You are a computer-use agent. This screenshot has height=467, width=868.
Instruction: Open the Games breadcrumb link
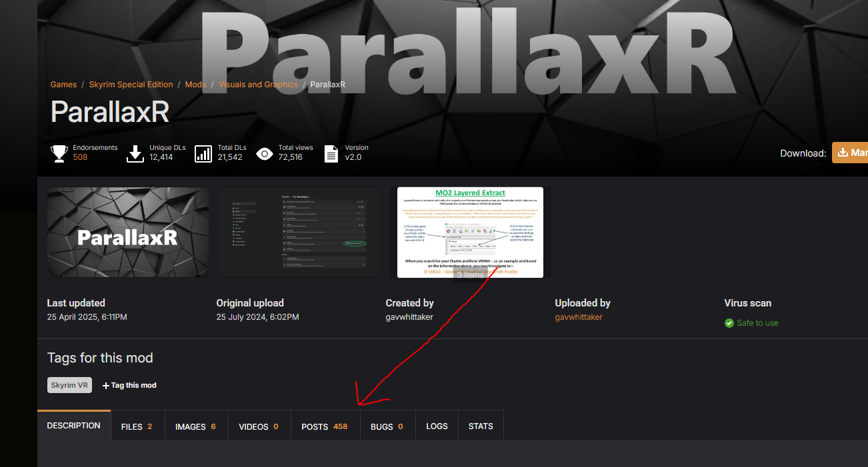(63, 85)
